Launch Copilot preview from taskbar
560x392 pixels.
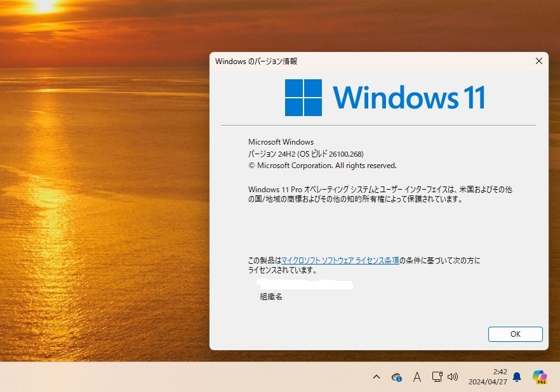tap(539, 377)
